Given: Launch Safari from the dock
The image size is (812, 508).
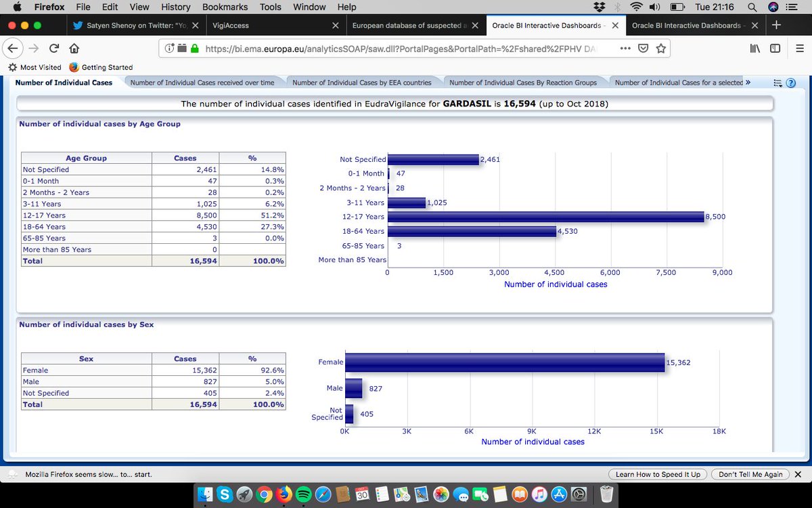Looking at the screenshot, I should [x=323, y=494].
